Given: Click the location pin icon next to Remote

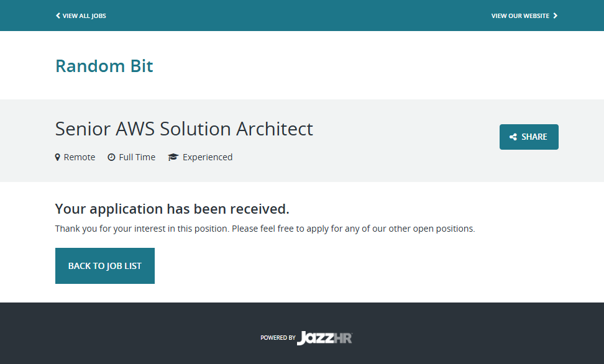Looking at the screenshot, I should 58,157.
